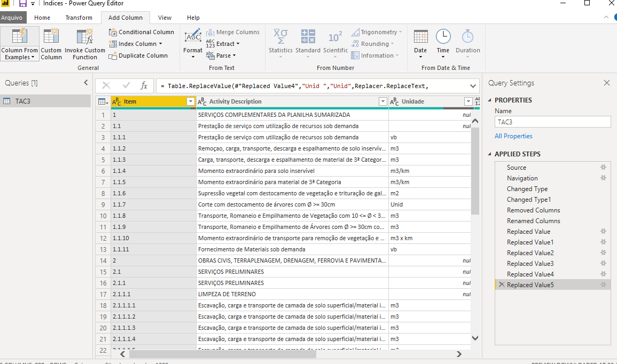
Task: Expand the formula bar
Action: tap(473, 86)
